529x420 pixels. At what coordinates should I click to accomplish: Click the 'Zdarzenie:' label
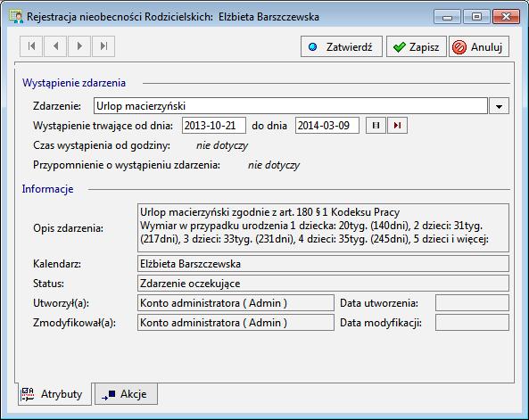click(57, 106)
